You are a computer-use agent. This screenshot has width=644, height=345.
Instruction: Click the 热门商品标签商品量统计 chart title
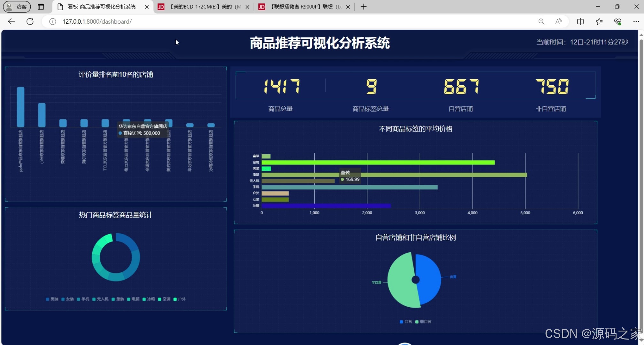point(116,215)
